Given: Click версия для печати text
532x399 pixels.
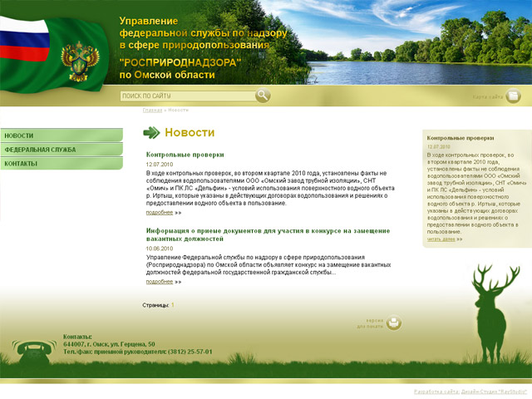Looking at the screenshot, I should click(x=370, y=323).
